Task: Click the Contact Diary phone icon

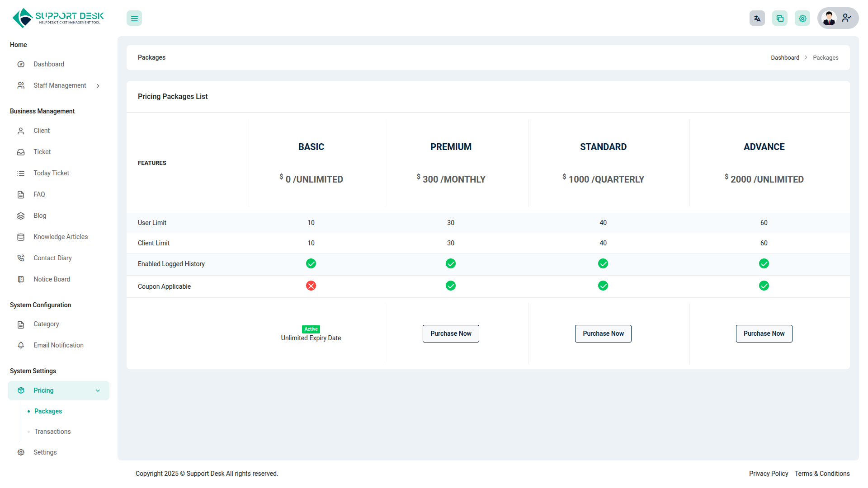Action: (21, 258)
